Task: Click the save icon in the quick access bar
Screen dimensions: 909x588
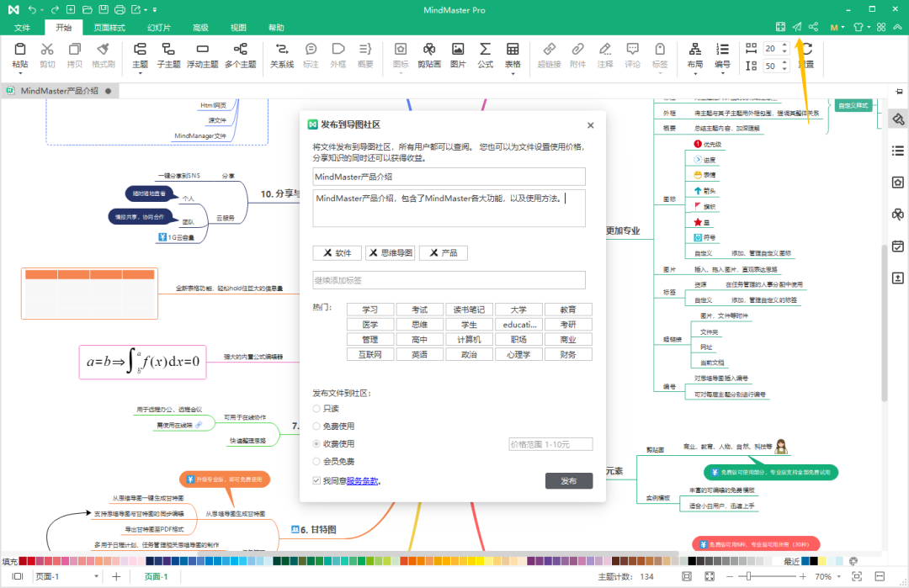Action: (x=104, y=10)
